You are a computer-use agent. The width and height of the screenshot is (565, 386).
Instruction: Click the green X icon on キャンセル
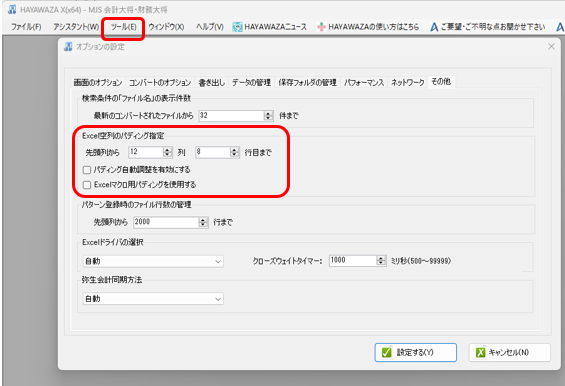[x=480, y=352]
